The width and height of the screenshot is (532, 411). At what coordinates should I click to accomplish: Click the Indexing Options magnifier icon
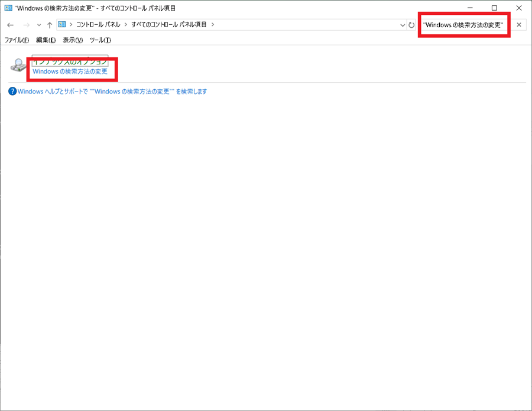(18, 65)
